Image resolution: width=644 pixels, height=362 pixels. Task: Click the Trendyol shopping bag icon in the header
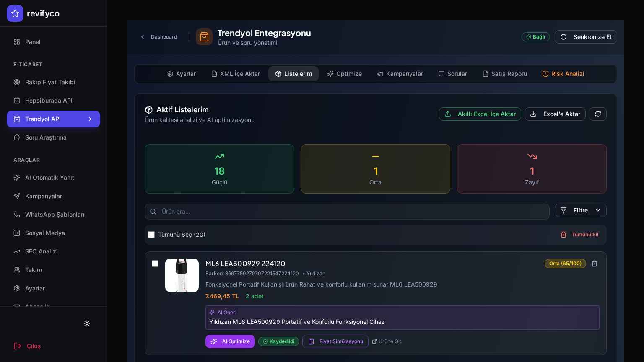(x=204, y=37)
